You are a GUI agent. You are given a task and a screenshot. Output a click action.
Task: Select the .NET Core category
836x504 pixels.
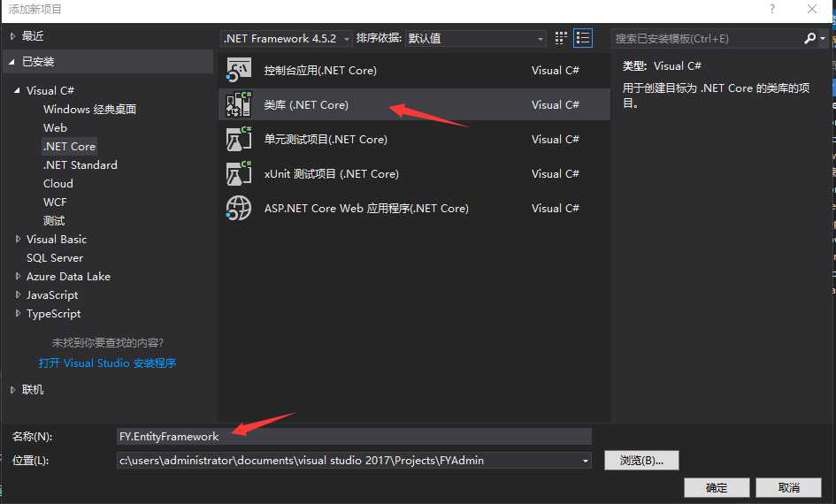coord(69,147)
